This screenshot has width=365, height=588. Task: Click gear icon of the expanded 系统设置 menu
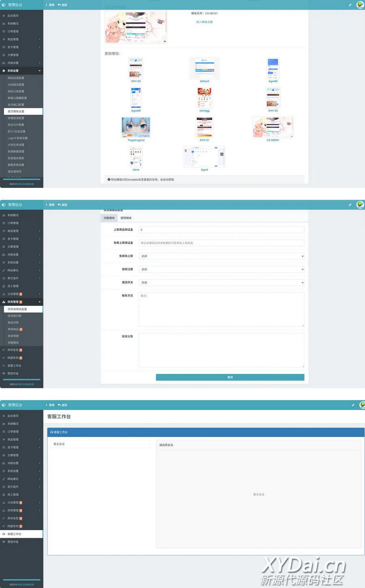pos(4,71)
